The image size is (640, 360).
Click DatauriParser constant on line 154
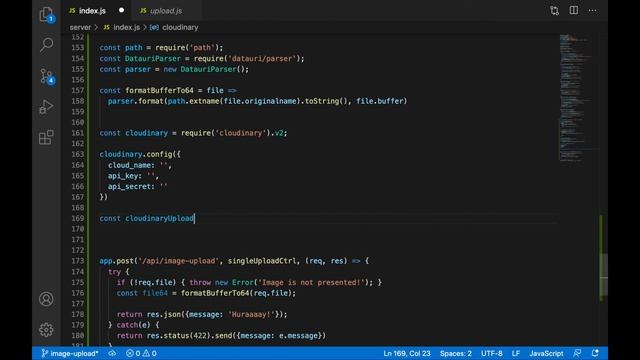tap(153, 59)
